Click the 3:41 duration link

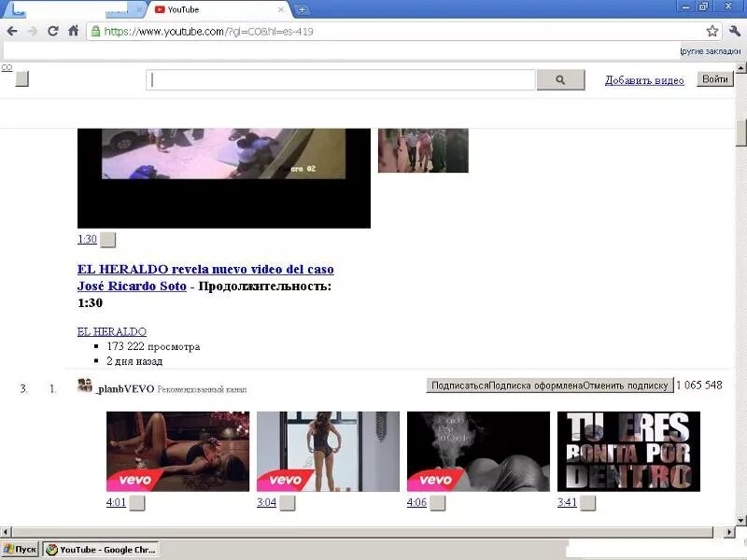click(567, 502)
